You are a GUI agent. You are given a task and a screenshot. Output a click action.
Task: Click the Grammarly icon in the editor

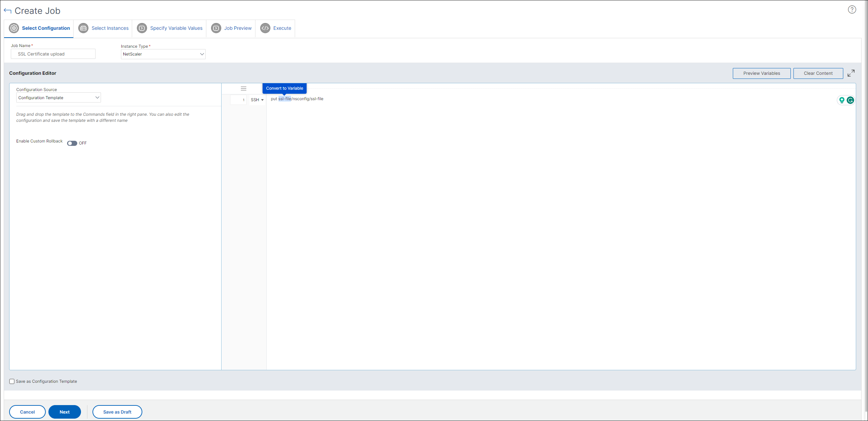(850, 100)
